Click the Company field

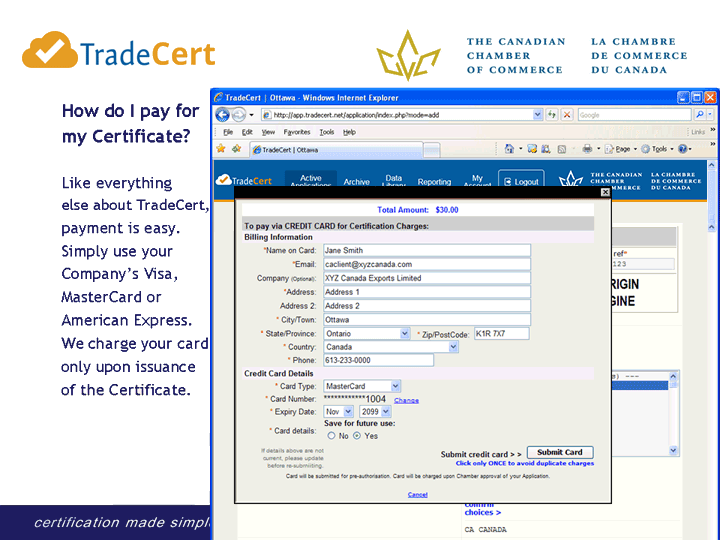(427, 278)
